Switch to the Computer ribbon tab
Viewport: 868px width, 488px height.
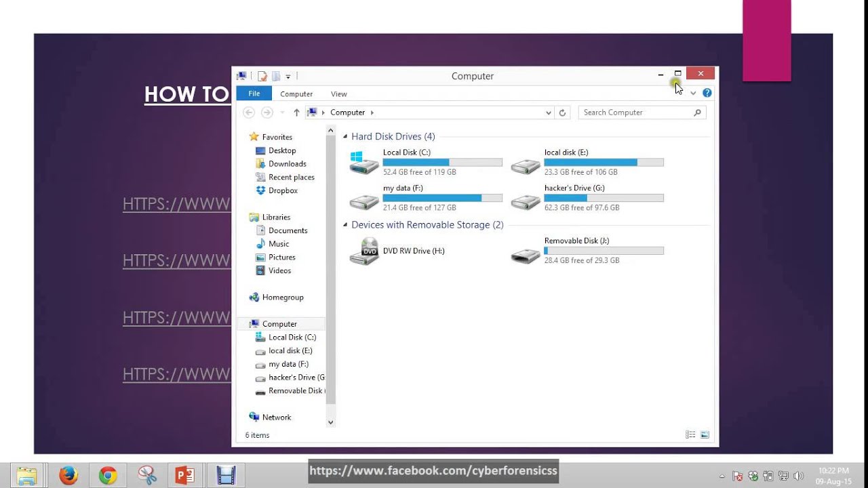click(x=296, y=94)
